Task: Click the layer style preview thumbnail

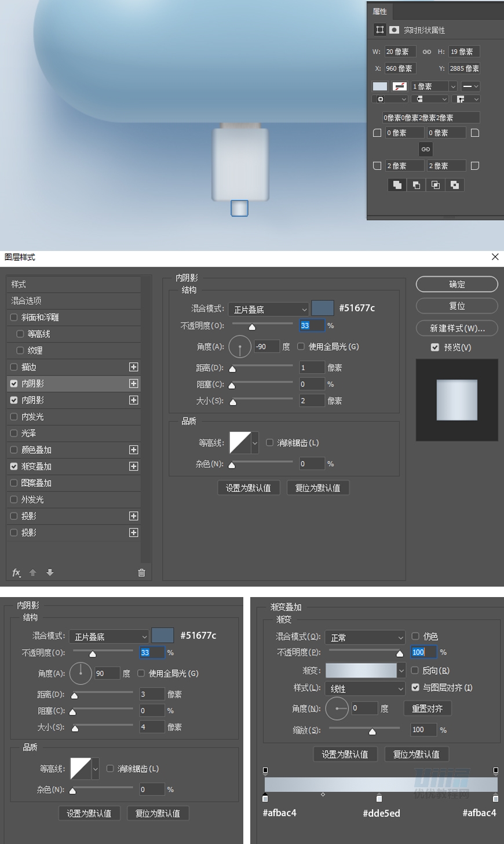Action: click(x=456, y=400)
